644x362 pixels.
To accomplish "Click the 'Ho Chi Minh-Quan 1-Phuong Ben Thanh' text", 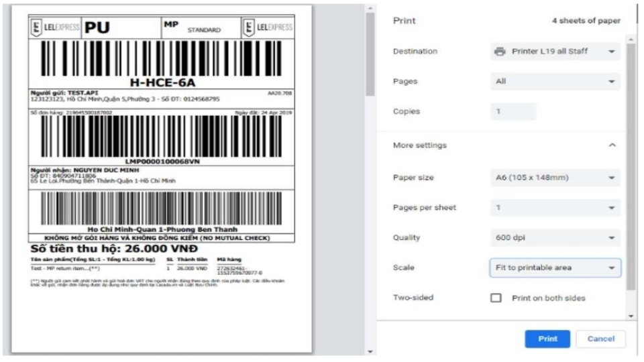I will click(162, 229).
